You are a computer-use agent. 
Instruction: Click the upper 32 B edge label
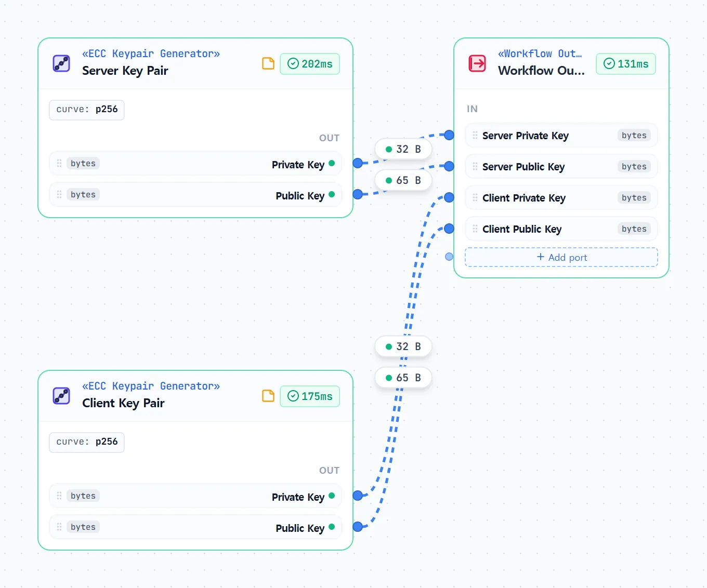coord(403,149)
